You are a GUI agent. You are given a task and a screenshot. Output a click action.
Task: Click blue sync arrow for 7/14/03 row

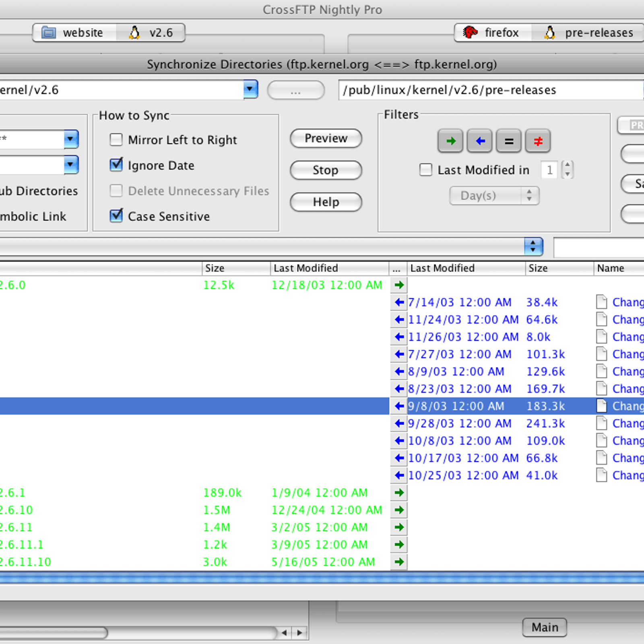(x=399, y=302)
